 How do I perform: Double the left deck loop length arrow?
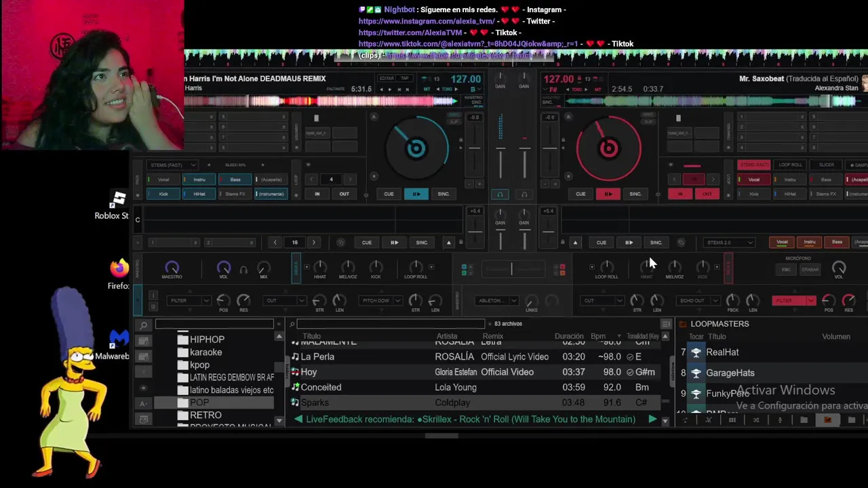tap(350, 180)
